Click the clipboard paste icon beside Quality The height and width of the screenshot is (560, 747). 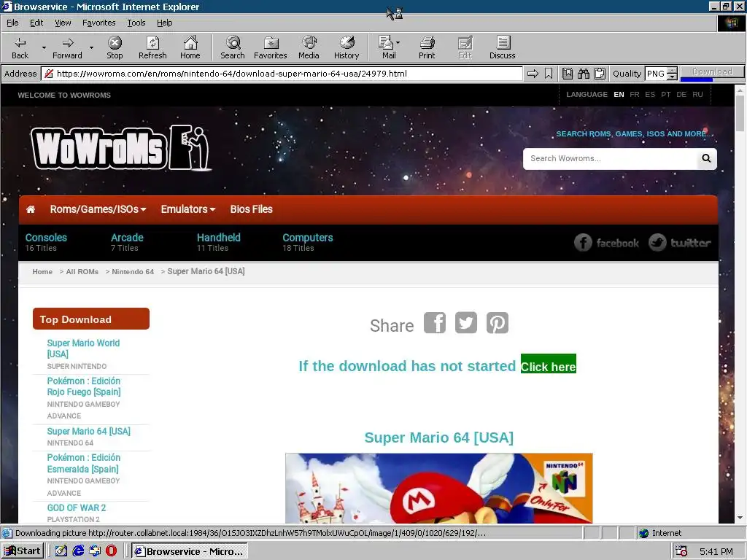tap(600, 74)
